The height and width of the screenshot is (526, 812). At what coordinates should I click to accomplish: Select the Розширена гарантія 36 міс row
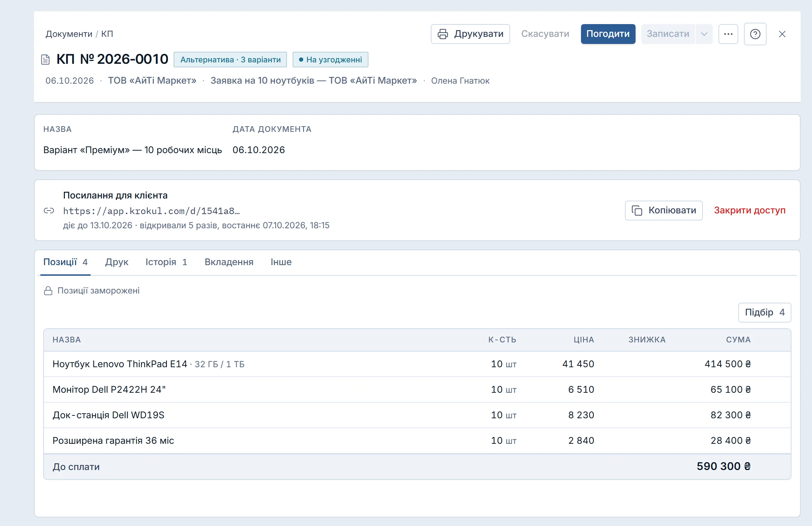coord(417,441)
